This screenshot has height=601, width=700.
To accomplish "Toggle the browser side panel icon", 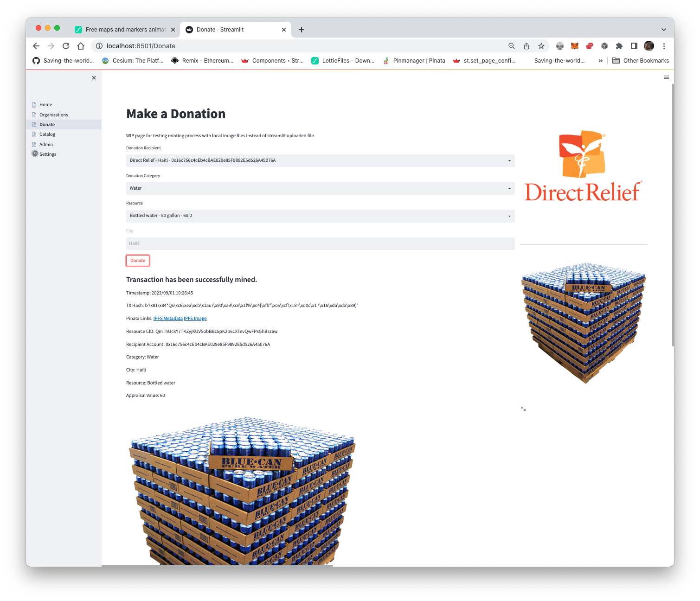I will tap(634, 46).
